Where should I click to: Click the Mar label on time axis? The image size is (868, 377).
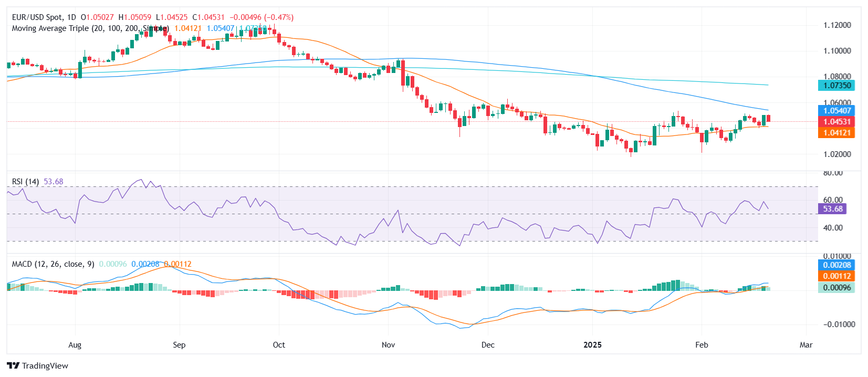[806, 345]
